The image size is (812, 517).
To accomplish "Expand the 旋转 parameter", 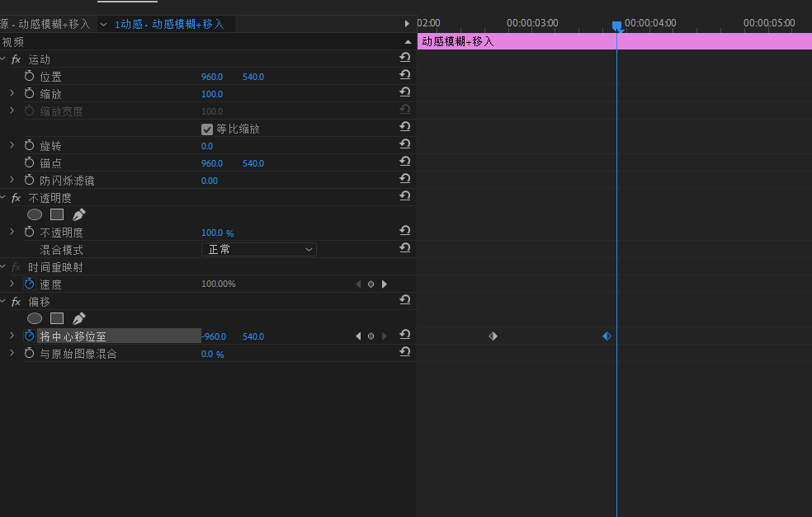I will [12, 146].
